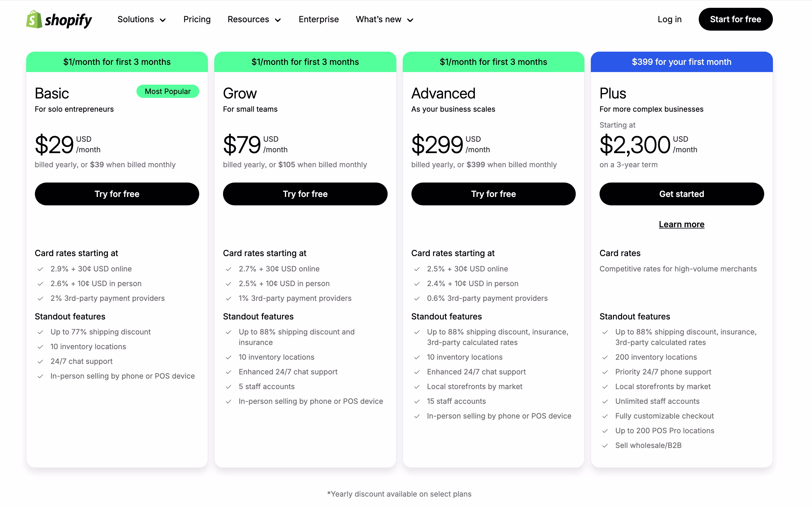
Task: Click the Most Popular badge on Basic
Action: click(x=168, y=91)
